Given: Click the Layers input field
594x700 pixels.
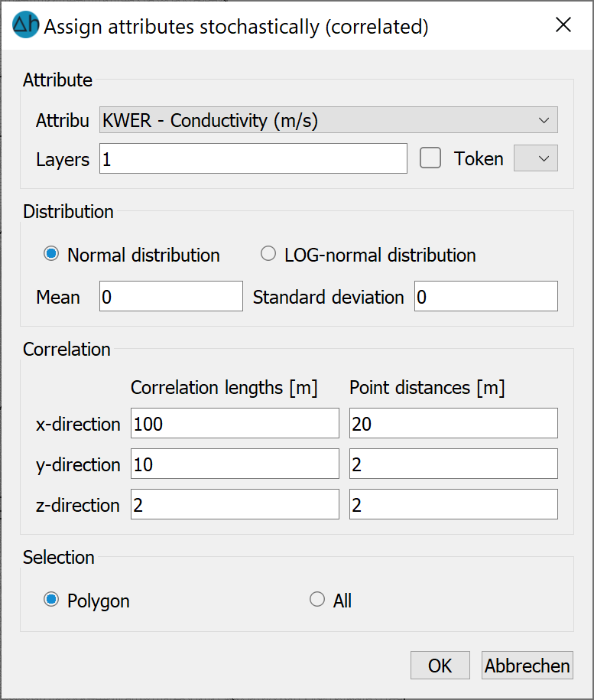Looking at the screenshot, I should tap(253, 158).
